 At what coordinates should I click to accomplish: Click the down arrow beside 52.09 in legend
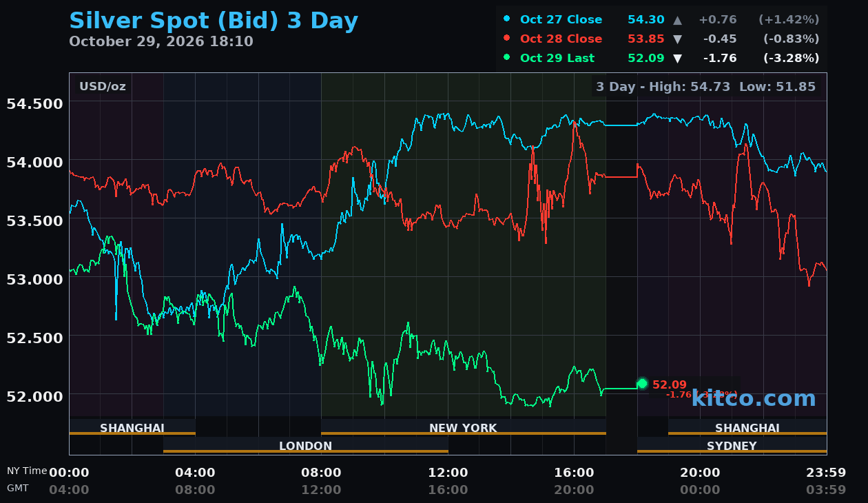click(677, 58)
